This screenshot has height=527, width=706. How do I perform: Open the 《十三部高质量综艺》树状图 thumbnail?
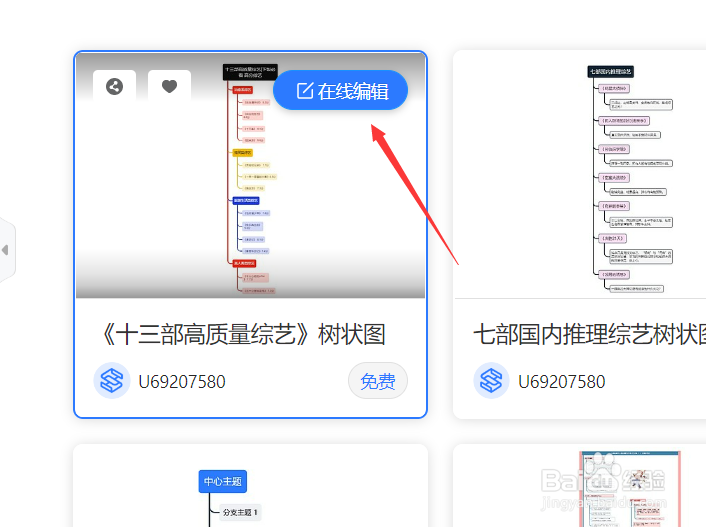pos(250,175)
